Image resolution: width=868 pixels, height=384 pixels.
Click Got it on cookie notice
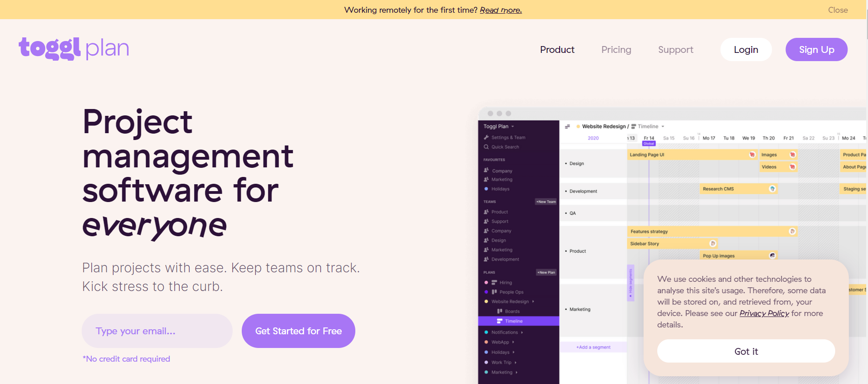(746, 351)
